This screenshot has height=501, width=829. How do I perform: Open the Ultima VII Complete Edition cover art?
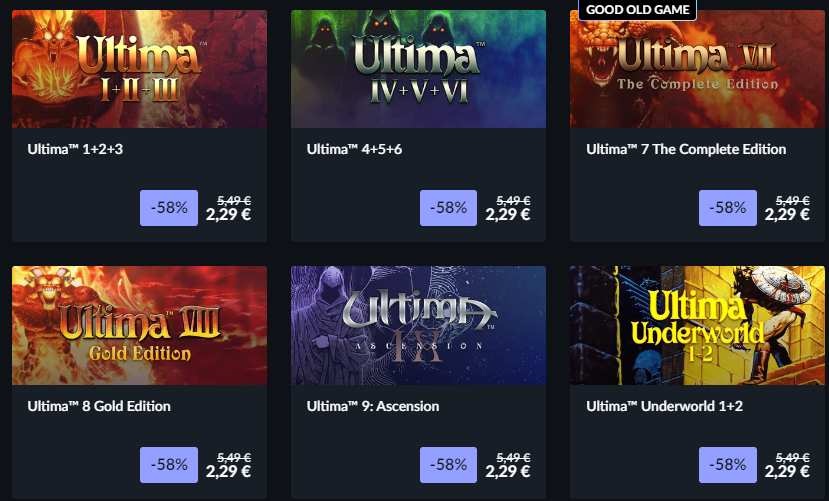coord(697,69)
